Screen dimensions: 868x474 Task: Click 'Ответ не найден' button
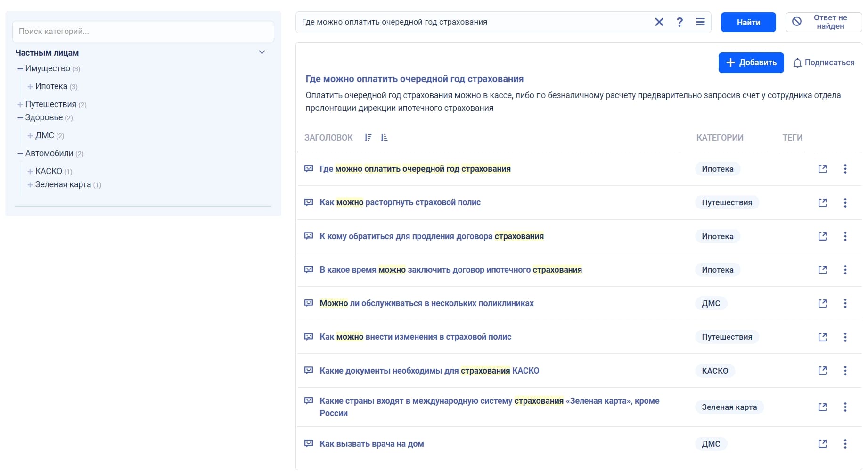click(823, 22)
